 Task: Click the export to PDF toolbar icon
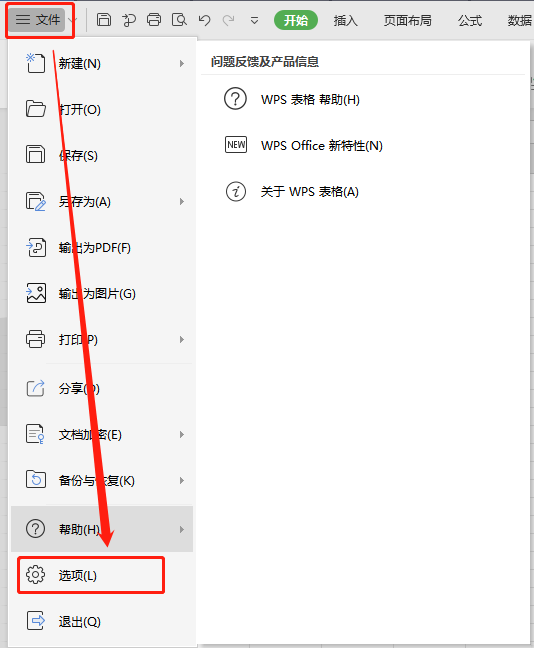(x=129, y=19)
